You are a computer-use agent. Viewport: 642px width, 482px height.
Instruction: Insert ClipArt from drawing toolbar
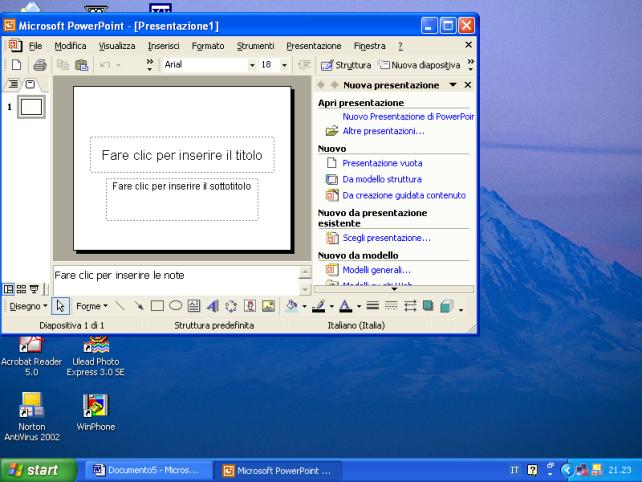[250, 306]
